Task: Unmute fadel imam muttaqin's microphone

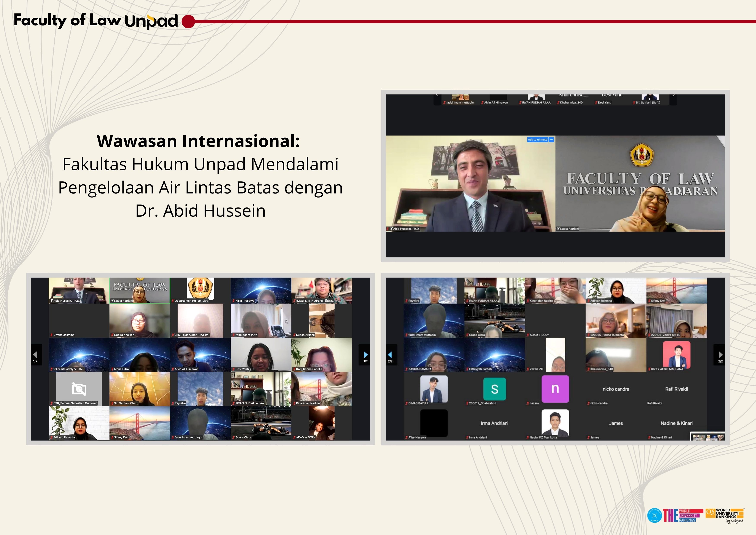Action: click(444, 103)
